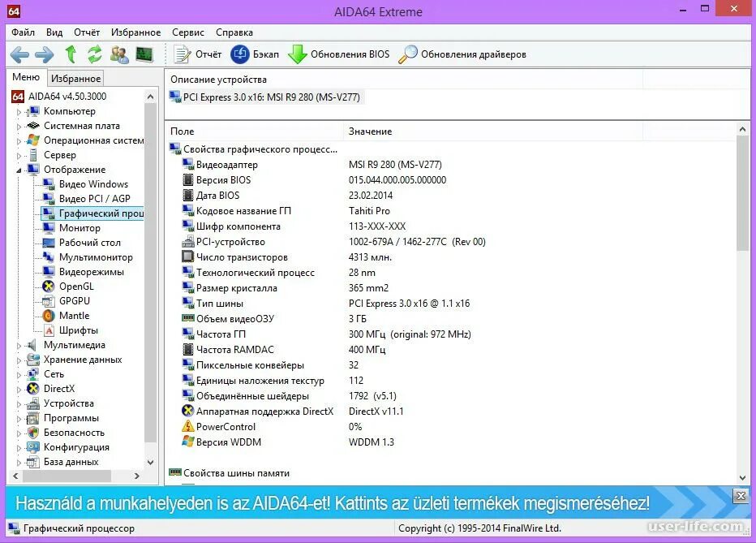
Task: Select Монитор in the tree
Action: click(79, 228)
